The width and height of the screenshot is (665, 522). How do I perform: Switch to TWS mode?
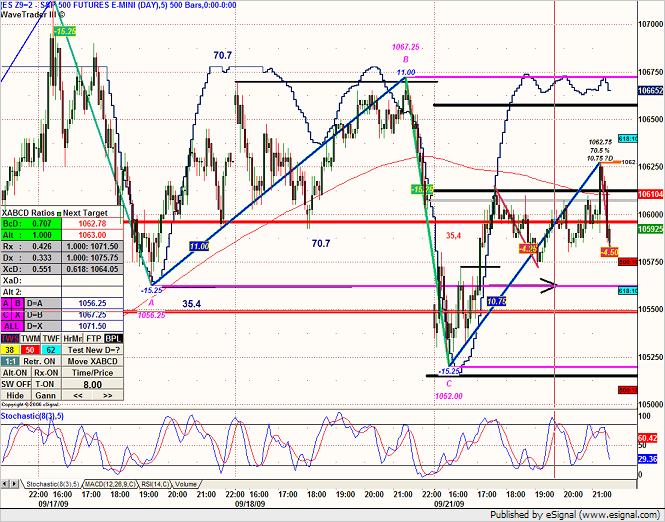10,338
